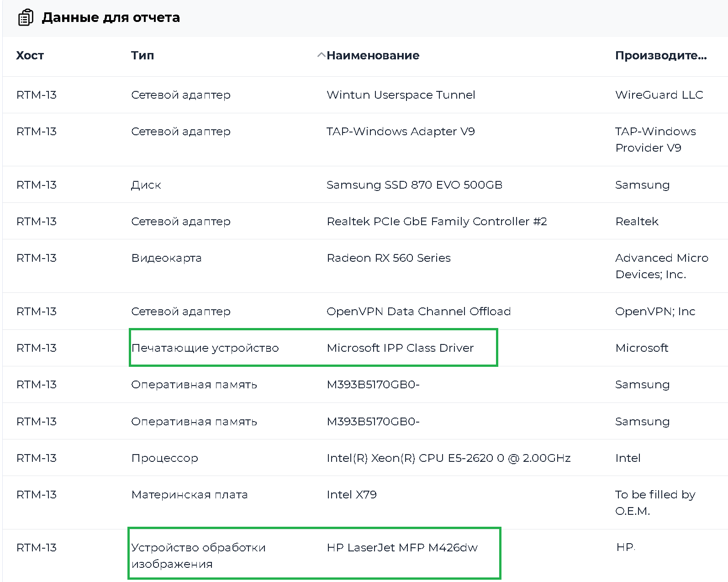Click the Наименование column header
Image resolution: width=728 pixels, height=582 pixels.
[x=373, y=56]
